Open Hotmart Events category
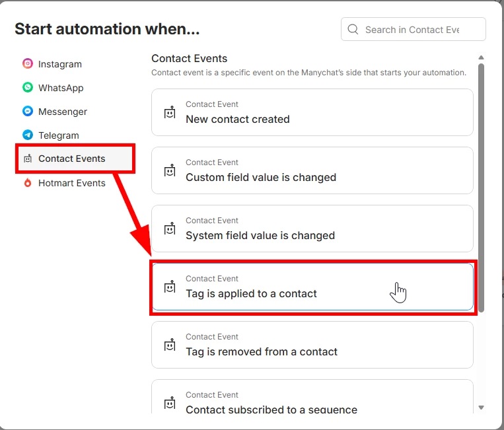This screenshot has height=430, width=504. pos(71,183)
